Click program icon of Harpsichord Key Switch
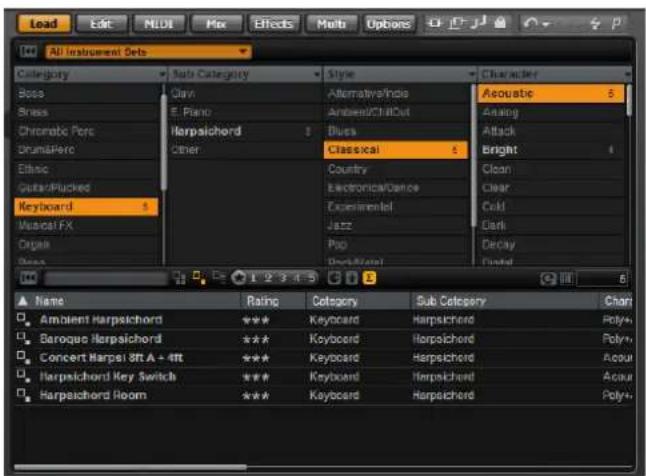Screen dimensions: 646x476 click(x=23, y=376)
